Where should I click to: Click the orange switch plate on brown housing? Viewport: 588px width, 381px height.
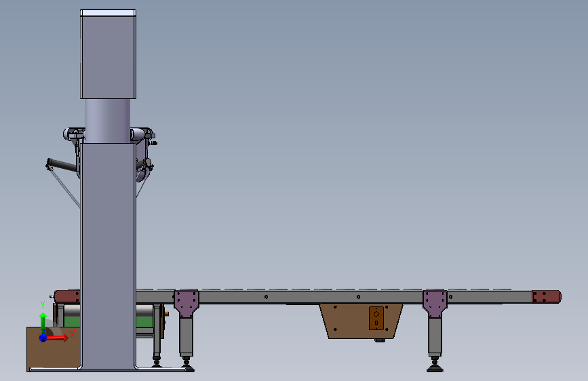tap(376, 319)
